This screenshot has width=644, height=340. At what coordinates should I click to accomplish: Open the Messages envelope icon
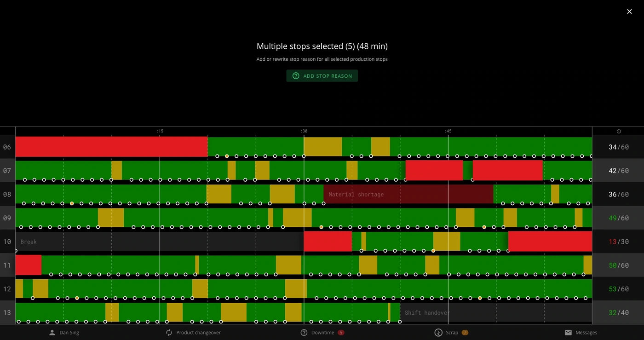point(568,333)
